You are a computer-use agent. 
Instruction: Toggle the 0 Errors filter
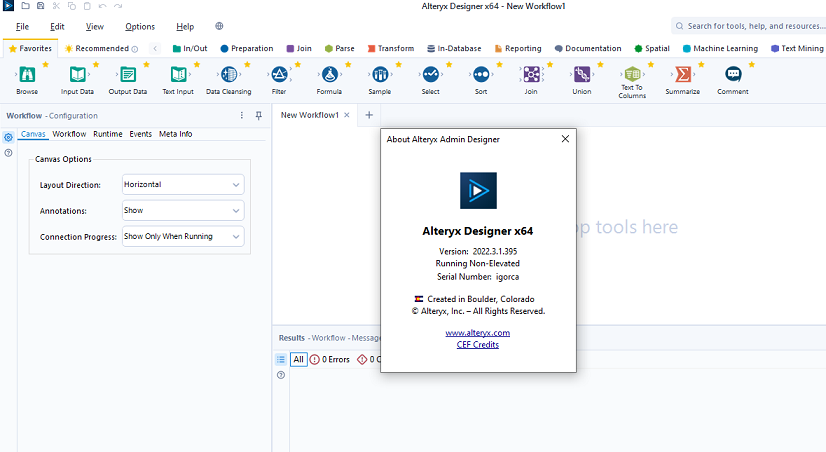tap(330, 359)
